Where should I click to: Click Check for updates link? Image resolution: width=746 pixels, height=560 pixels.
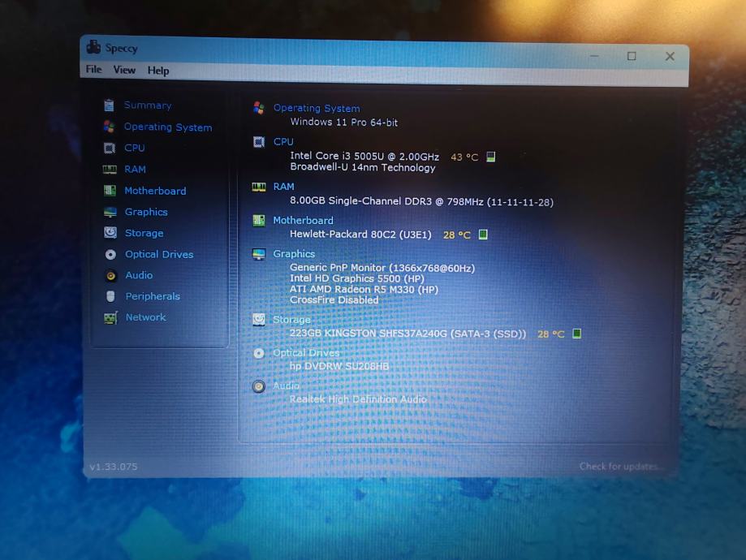coord(619,467)
